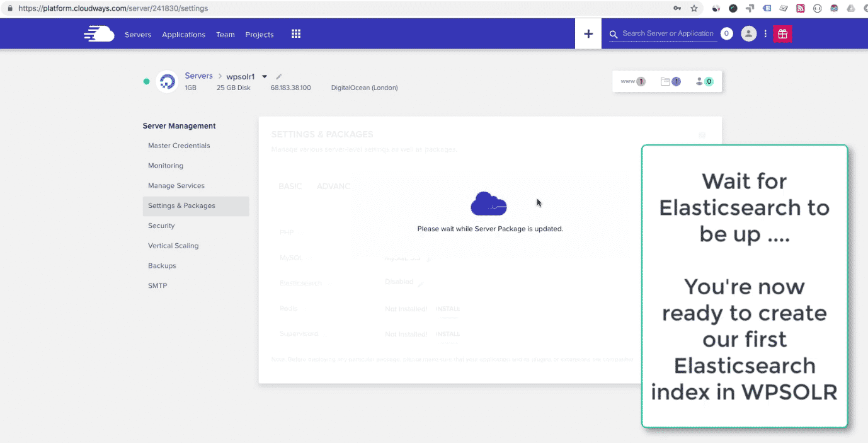Focus the Search Server or Application field

click(668, 34)
